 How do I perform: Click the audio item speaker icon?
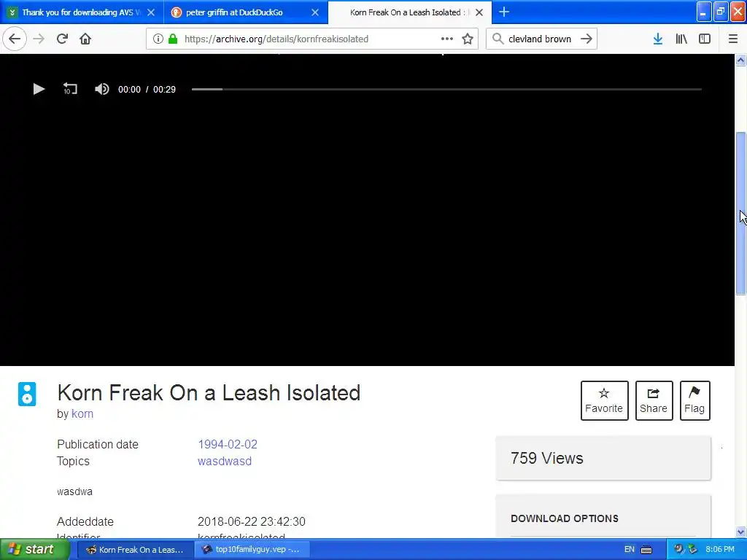tap(27, 394)
